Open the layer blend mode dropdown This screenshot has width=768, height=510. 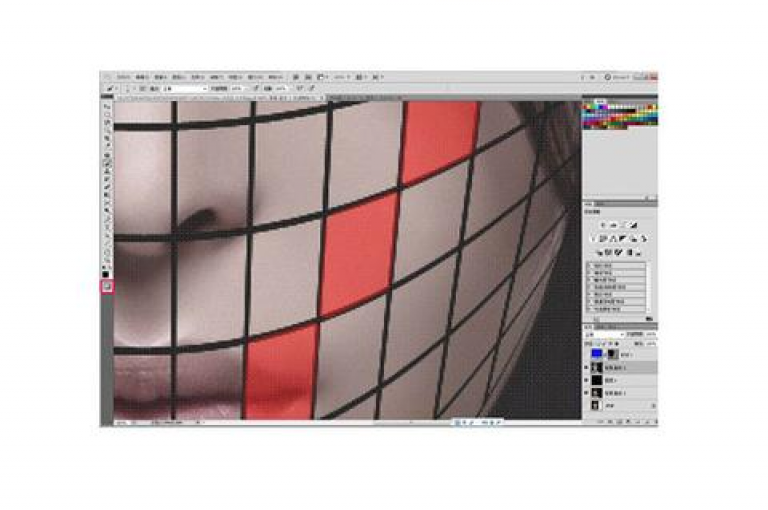pos(605,335)
